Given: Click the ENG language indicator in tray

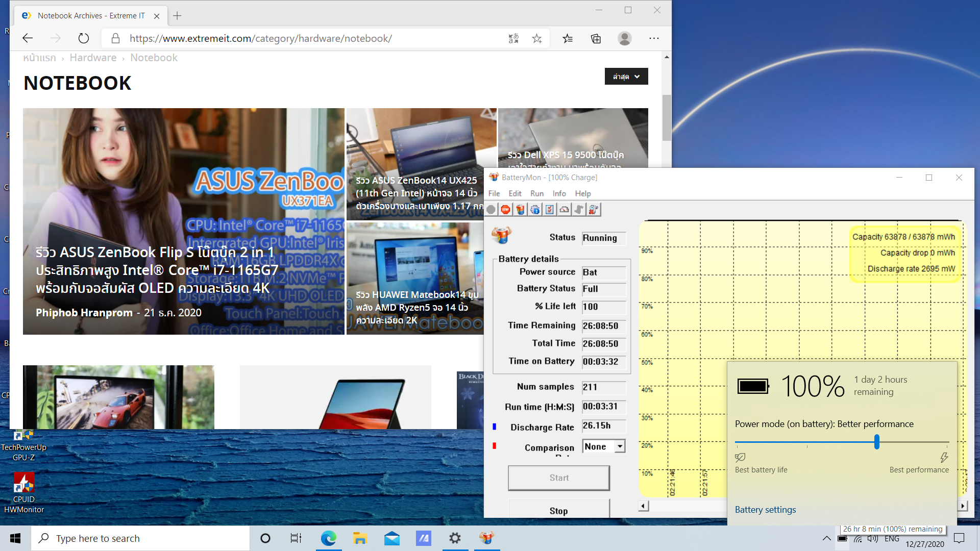Looking at the screenshot, I should [x=892, y=539].
